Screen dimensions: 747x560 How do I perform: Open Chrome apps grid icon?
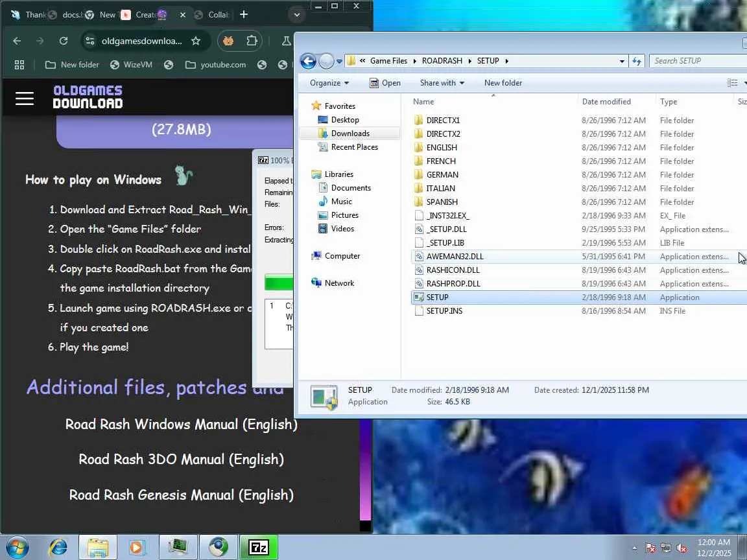[19, 65]
